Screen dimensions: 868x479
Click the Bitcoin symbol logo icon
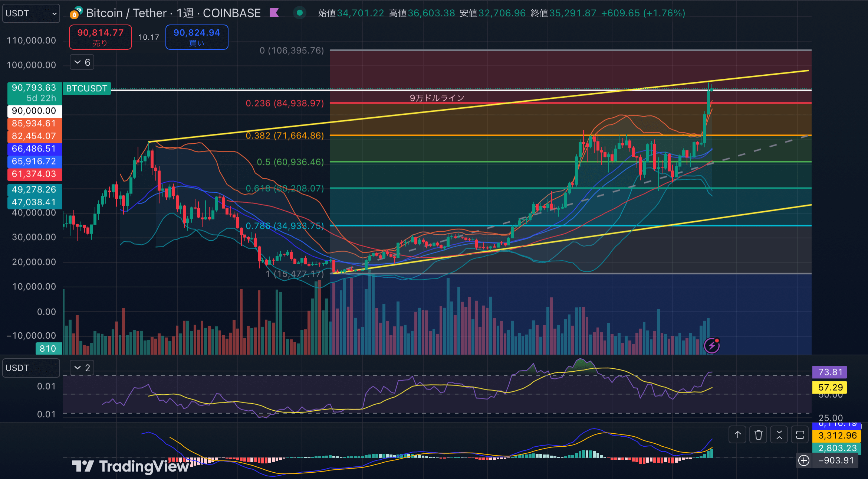point(76,13)
